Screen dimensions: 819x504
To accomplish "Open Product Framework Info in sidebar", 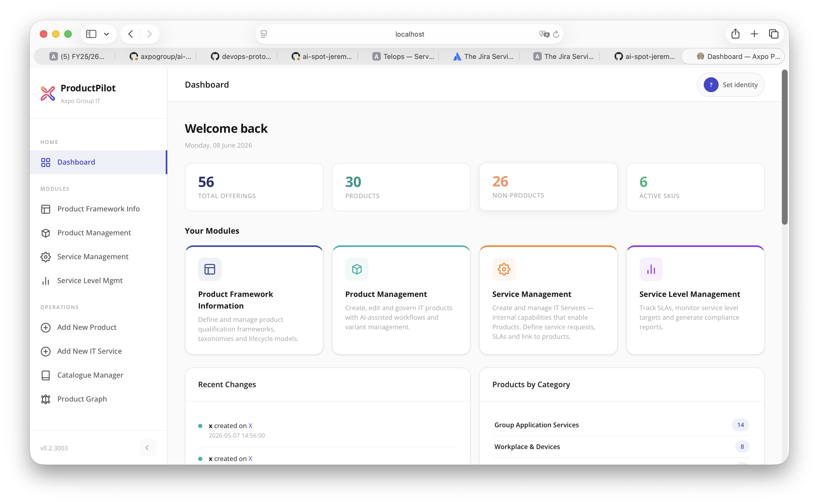I will pos(98,209).
